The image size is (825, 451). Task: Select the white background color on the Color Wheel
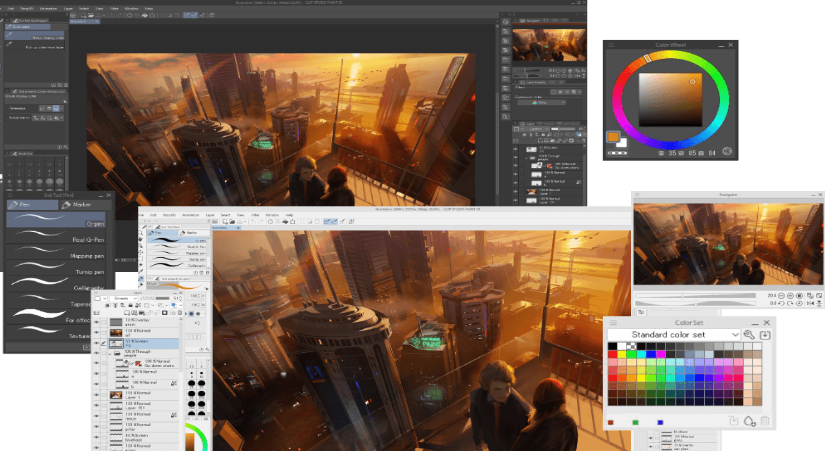coord(622,143)
